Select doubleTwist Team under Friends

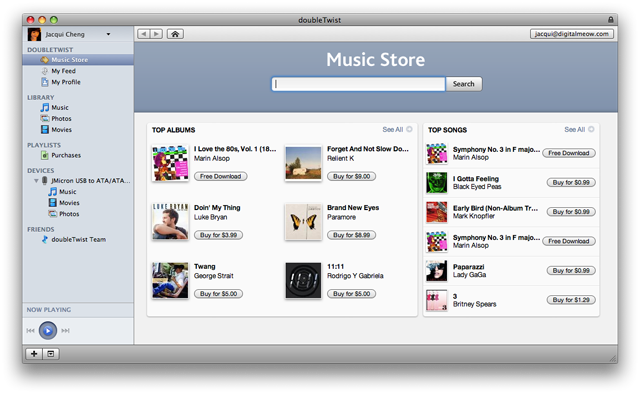pyautogui.click(x=78, y=239)
